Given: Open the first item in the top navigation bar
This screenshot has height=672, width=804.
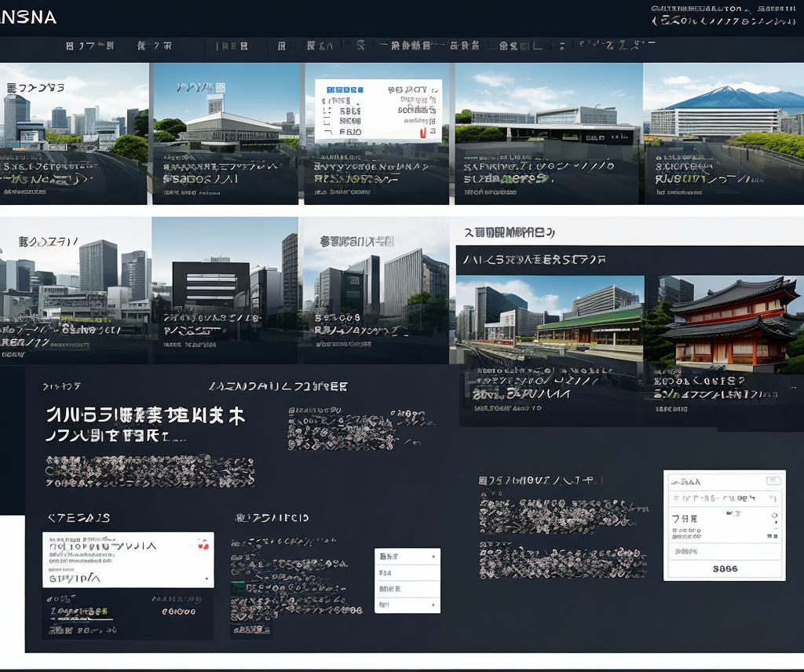Looking at the screenshot, I should (90, 46).
